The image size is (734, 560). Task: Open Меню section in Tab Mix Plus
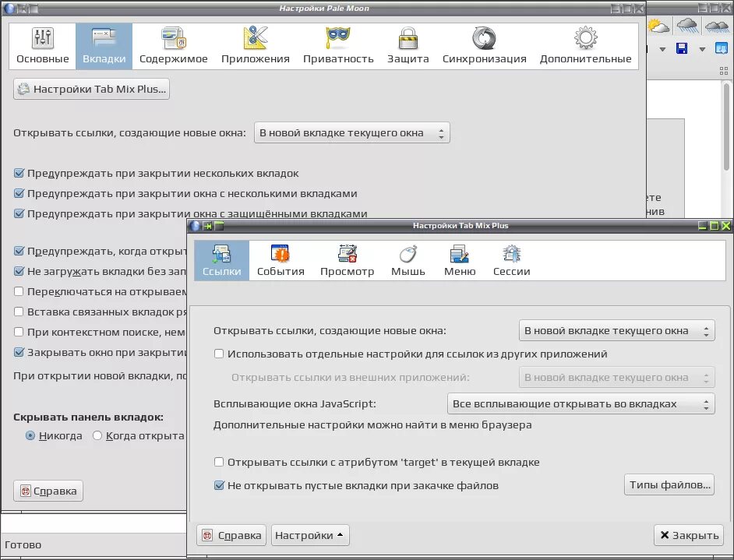click(x=461, y=261)
